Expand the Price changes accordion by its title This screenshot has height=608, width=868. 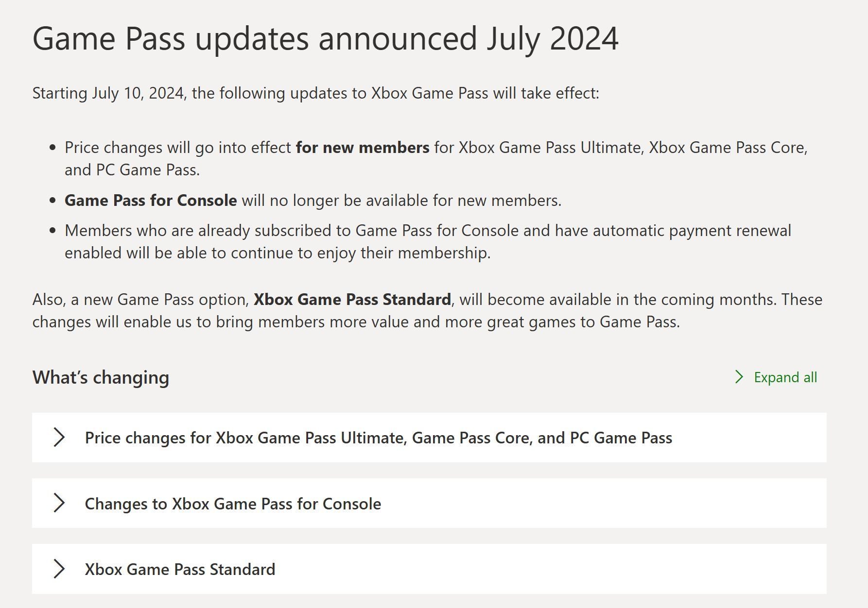(x=378, y=438)
